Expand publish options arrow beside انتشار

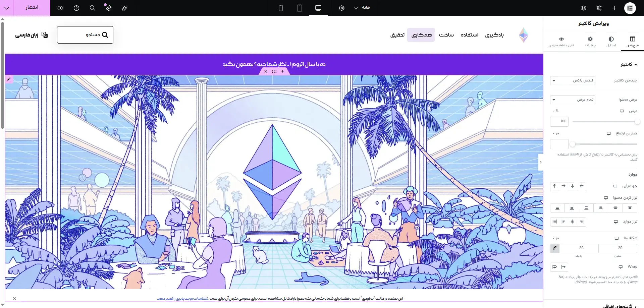click(7, 8)
